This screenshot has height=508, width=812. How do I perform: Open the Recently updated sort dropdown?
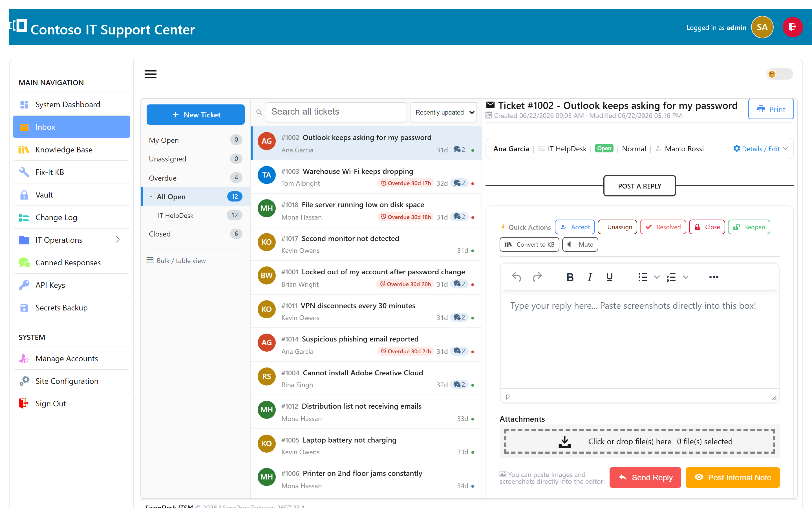click(443, 112)
